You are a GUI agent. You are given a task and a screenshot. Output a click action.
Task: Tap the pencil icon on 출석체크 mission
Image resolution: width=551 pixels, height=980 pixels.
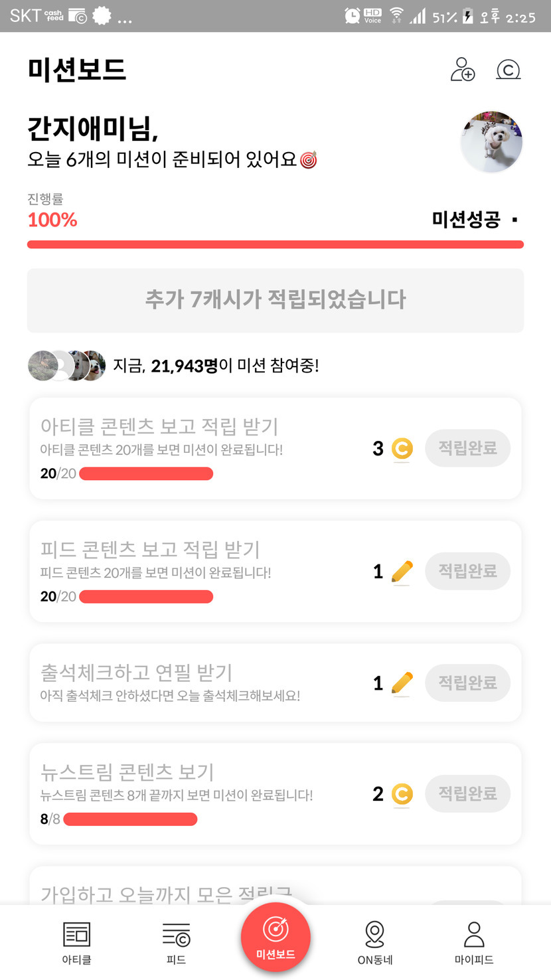pos(401,683)
